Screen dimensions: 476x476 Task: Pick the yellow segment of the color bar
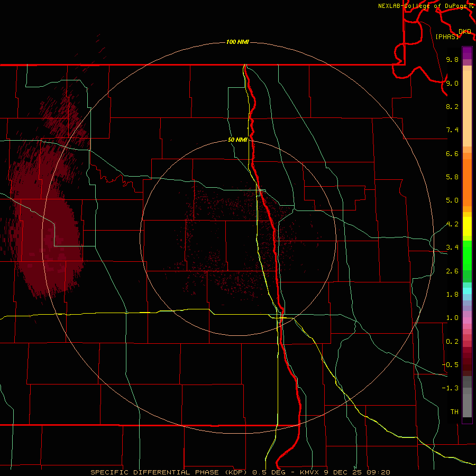tap(467, 226)
